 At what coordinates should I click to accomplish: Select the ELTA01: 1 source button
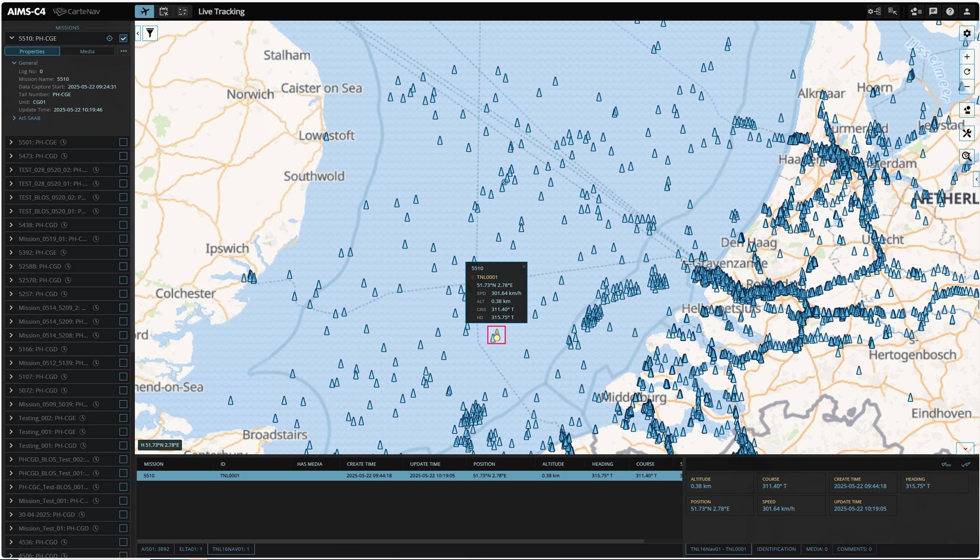(x=190, y=549)
